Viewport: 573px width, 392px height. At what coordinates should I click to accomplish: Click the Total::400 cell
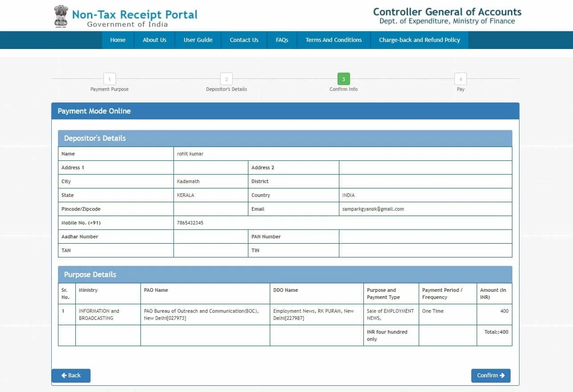pos(495,335)
